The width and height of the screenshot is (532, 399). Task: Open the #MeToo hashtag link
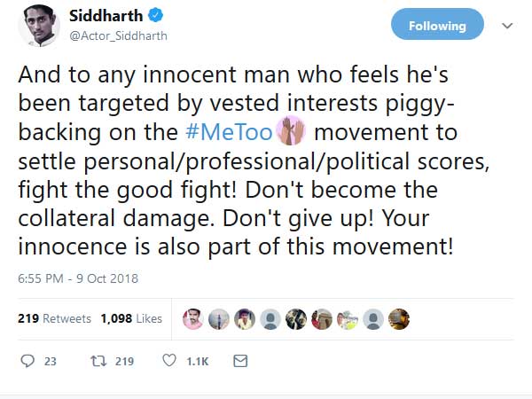(x=230, y=134)
